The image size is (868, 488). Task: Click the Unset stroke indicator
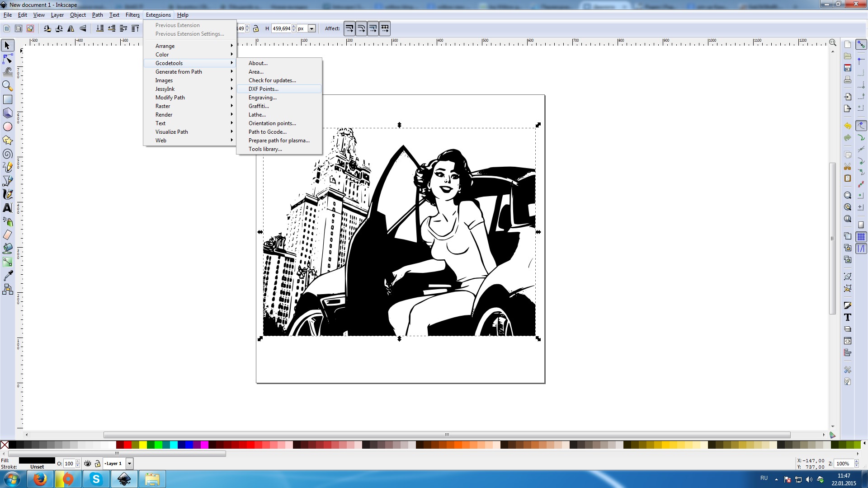click(37, 467)
